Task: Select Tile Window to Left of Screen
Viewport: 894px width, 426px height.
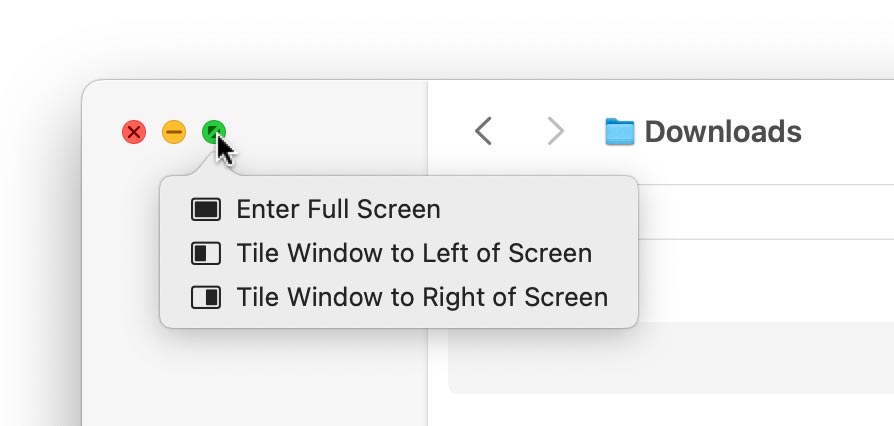Action: (x=414, y=253)
